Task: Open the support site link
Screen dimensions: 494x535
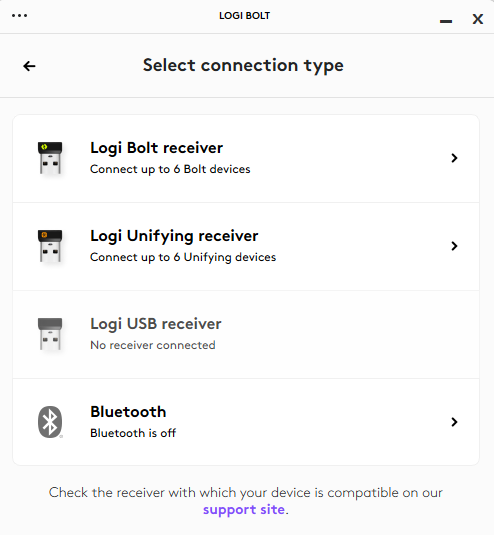Action: click(x=244, y=510)
